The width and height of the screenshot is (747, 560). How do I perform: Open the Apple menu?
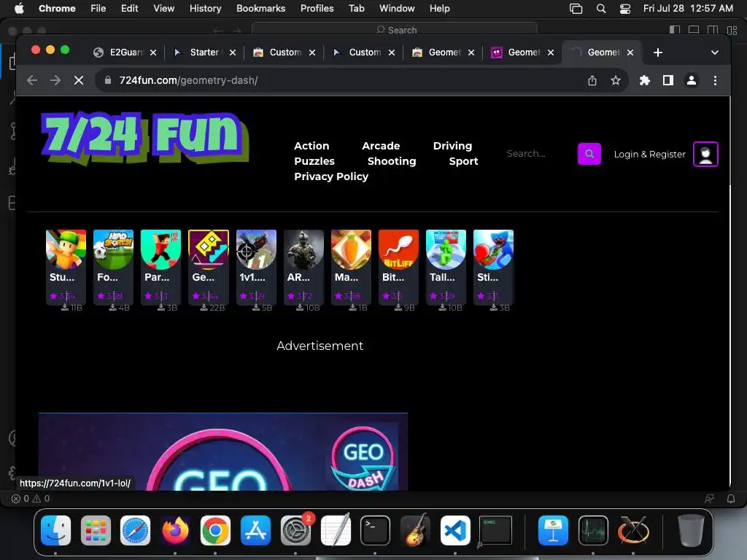pyautogui.click(x=19, y=9)
